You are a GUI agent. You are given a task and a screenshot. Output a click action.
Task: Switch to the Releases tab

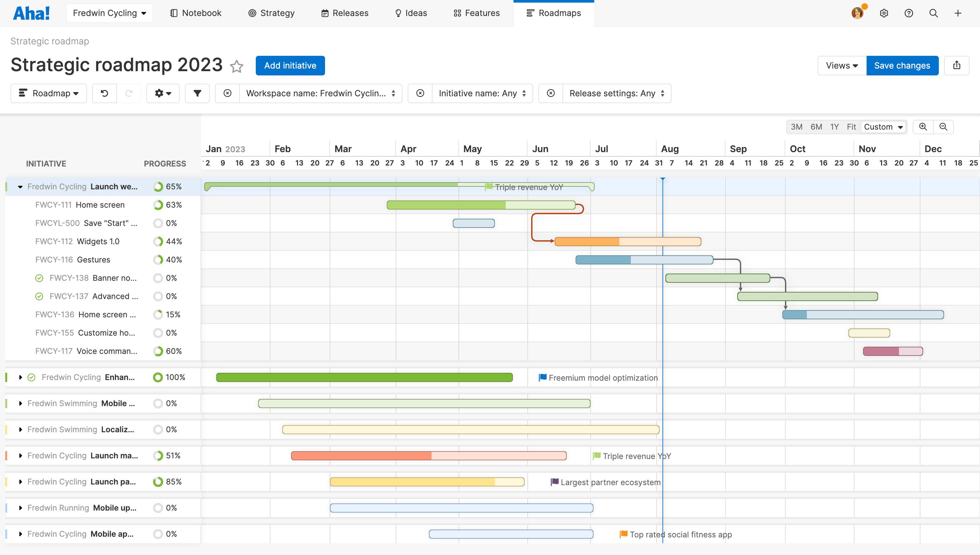tap(344, 13)
